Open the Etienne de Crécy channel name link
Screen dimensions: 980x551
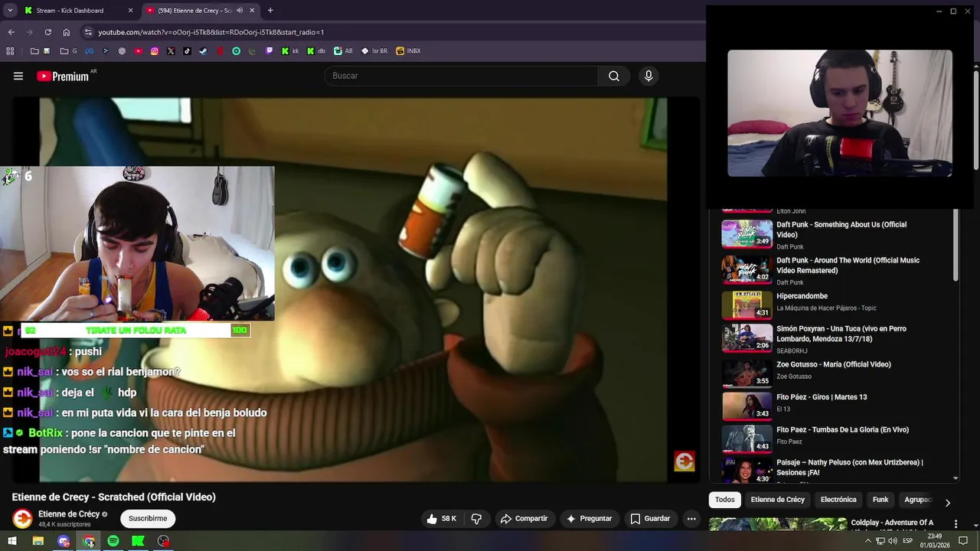[x=69, y=514]
